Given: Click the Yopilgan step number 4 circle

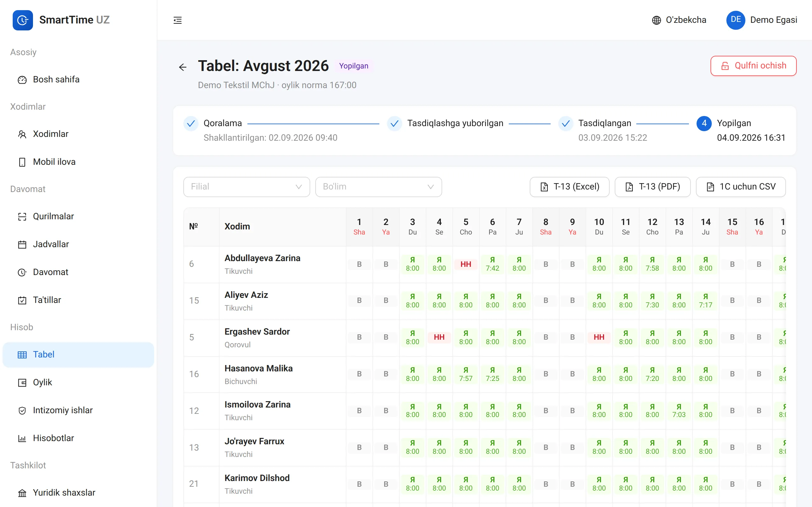Looking at the screenshot, I should click(x=704, y=123).
